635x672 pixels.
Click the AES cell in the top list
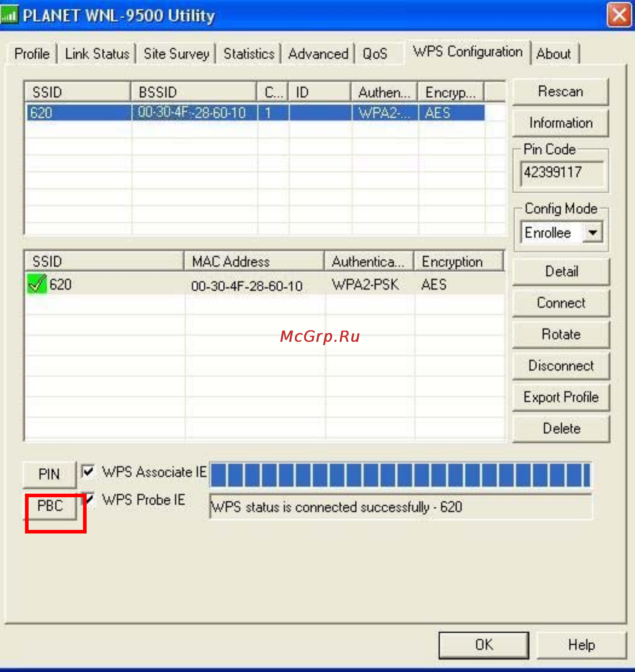pyautogui.click(x=451, y=112)
